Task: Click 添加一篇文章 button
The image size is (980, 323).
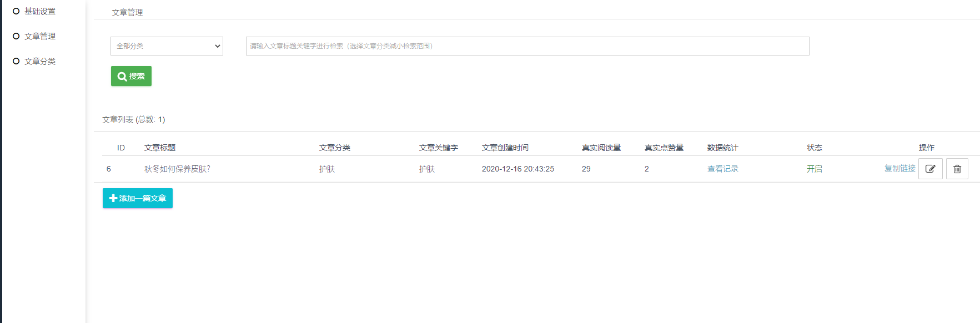Action: point(138,198)
